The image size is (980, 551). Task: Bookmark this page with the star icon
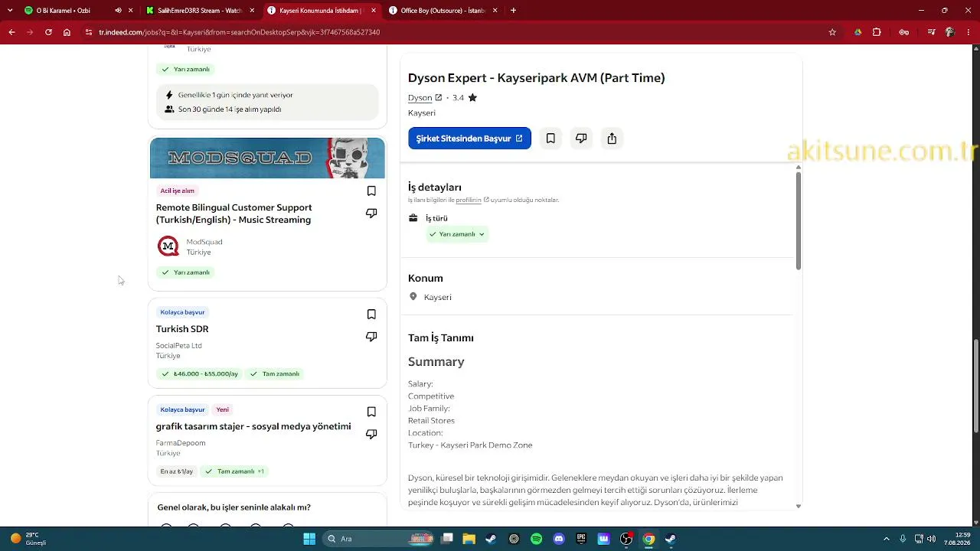(x=832, y=32)
